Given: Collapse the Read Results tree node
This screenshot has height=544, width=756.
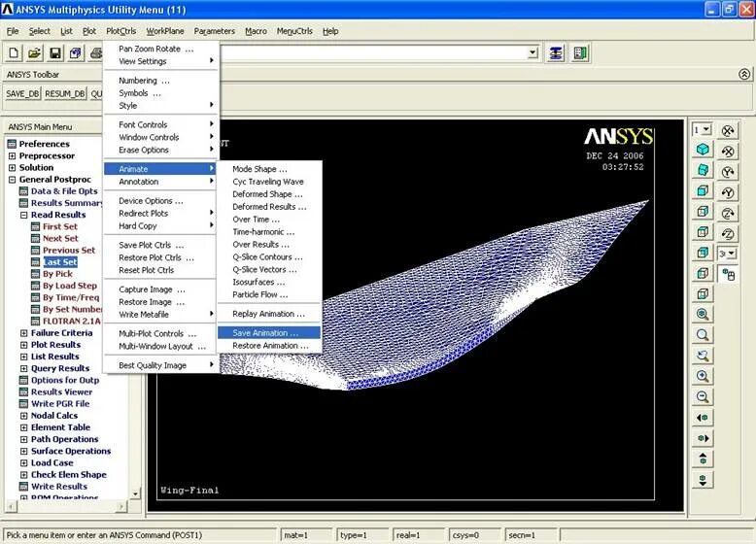Looking at the screenshot, I should click(x=23, y=215).
